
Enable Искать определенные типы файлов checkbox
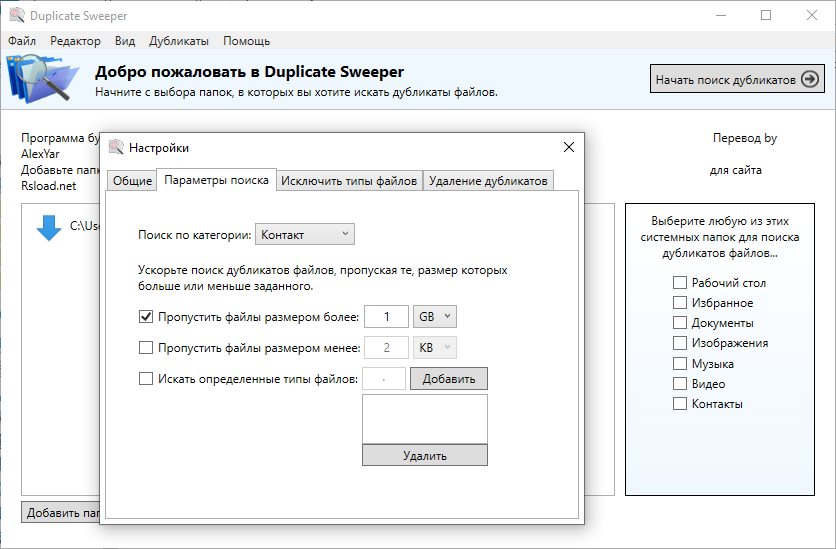(x=146, y=378)
